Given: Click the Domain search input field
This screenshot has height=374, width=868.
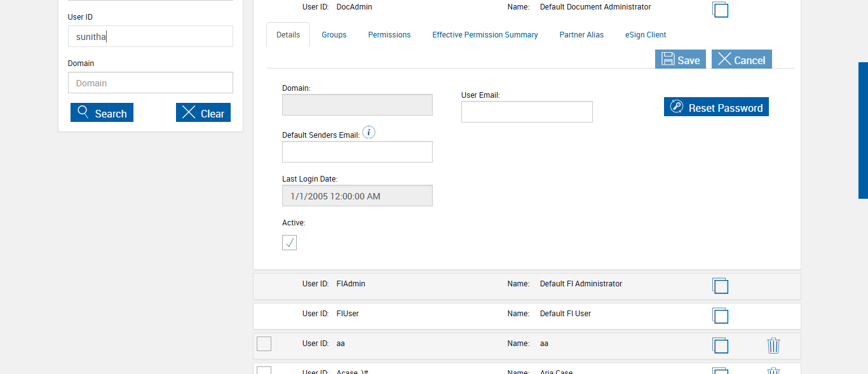Looking at the screenshot, I should [x=151, y=83].
